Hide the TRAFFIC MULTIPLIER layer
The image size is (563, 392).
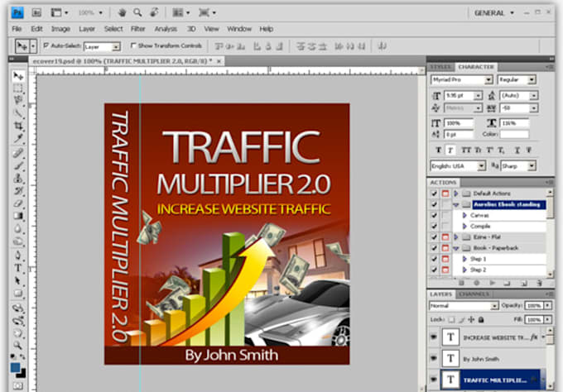pos(434,379)
